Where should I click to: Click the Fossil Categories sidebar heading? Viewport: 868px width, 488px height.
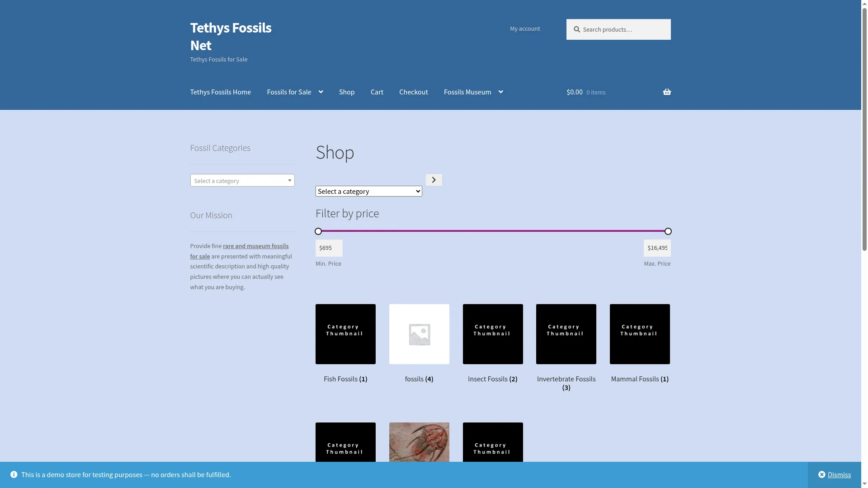click(x=220, y=148)
